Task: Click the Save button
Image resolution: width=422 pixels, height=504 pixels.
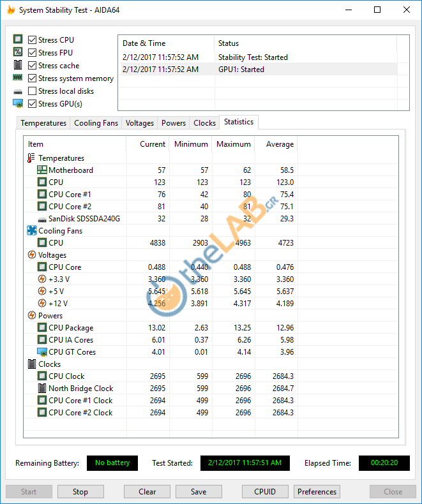Action: pyautogui.click(x=199, y=492)
